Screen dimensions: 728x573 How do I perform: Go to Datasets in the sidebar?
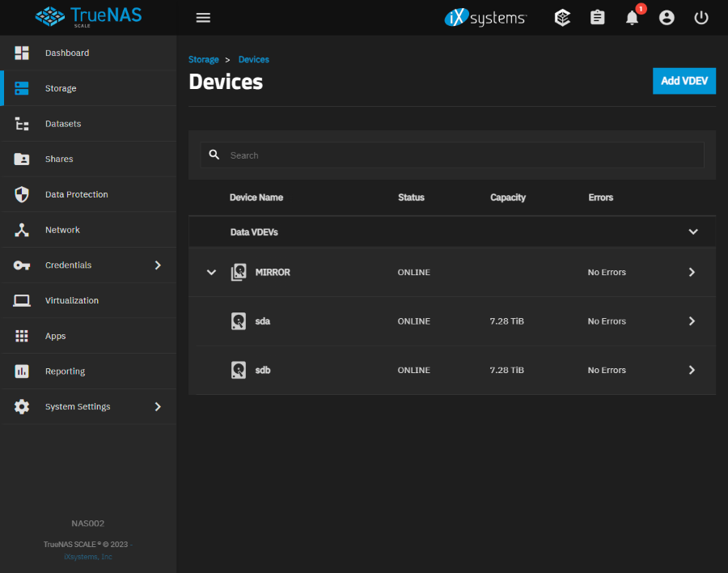[x=62, y=124]
